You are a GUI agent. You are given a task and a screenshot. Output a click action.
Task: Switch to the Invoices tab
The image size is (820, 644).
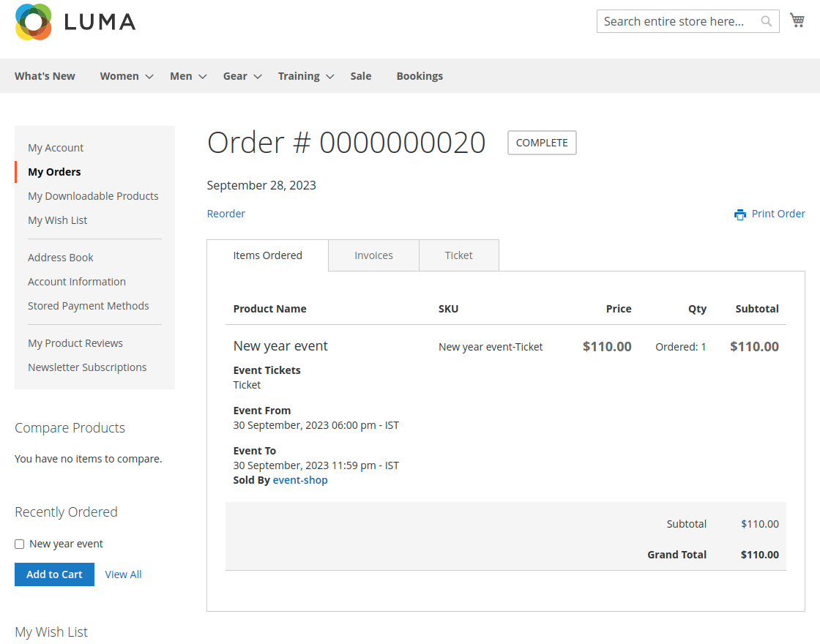373,255
